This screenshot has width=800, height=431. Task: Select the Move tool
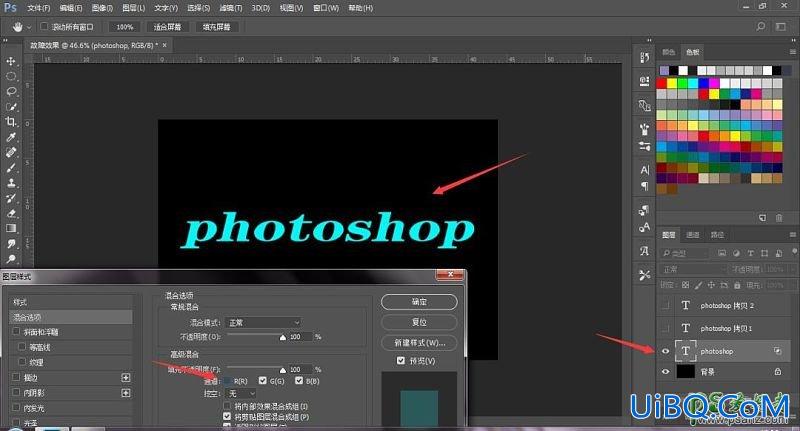pyautogui.click(x=11, y=61)
